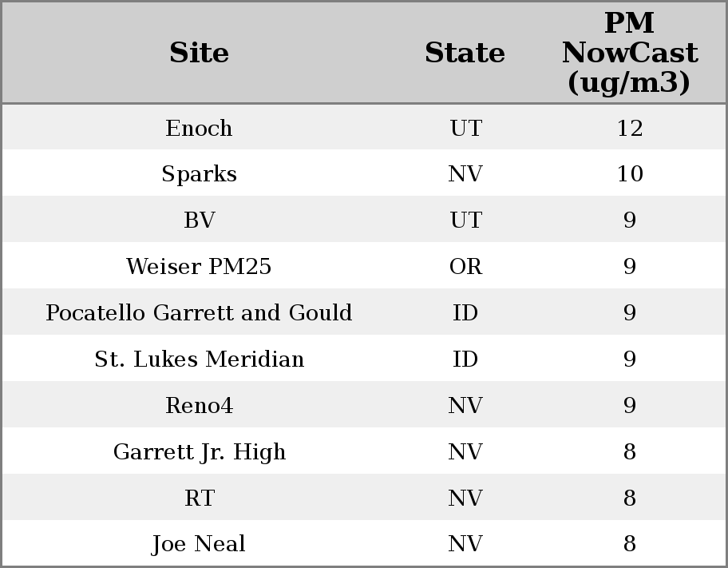The height and width of the screenshot is (568, 728).
Task: Select the St. Lukes Meridian cell
Action: 199,359
